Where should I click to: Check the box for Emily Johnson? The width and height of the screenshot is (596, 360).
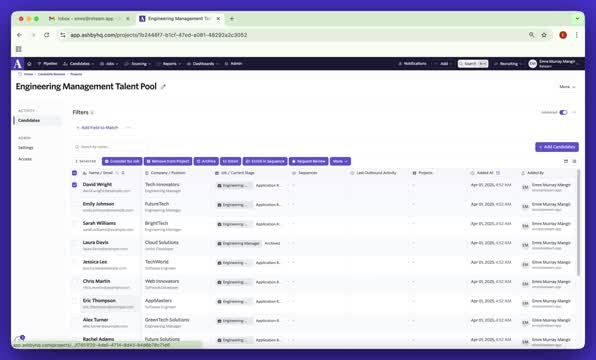pos(74,204)
